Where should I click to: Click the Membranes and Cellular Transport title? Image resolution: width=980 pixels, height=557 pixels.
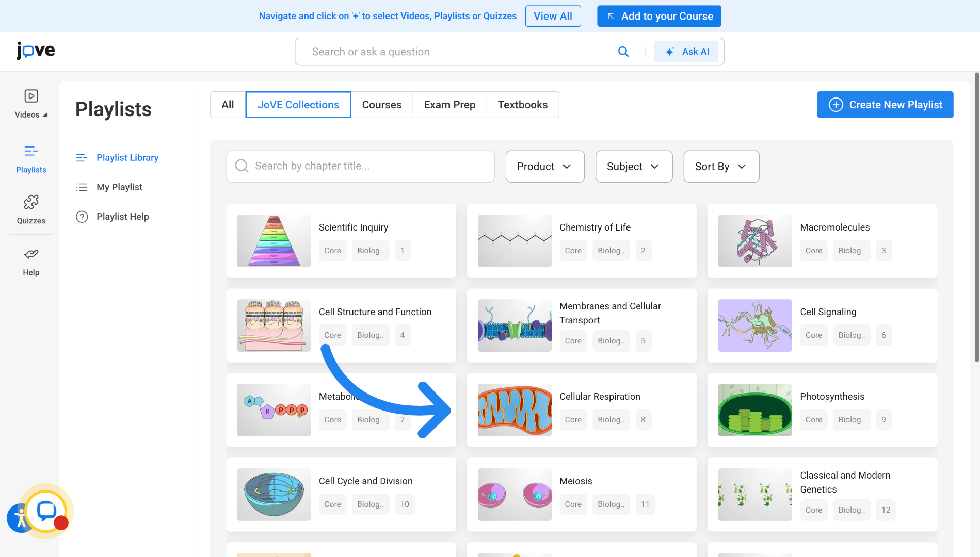tap(610, 313)
